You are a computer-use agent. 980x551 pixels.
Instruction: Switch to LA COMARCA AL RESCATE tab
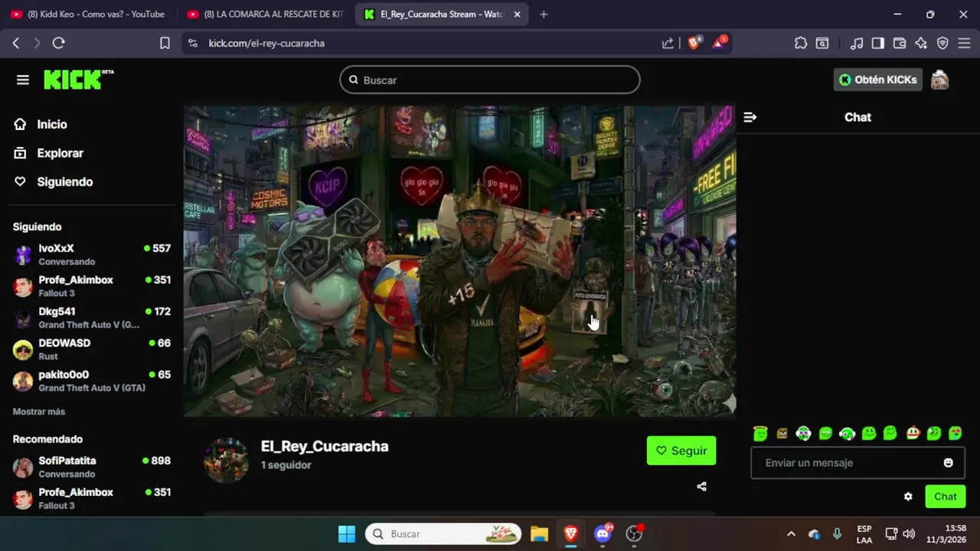pos(266,14)
